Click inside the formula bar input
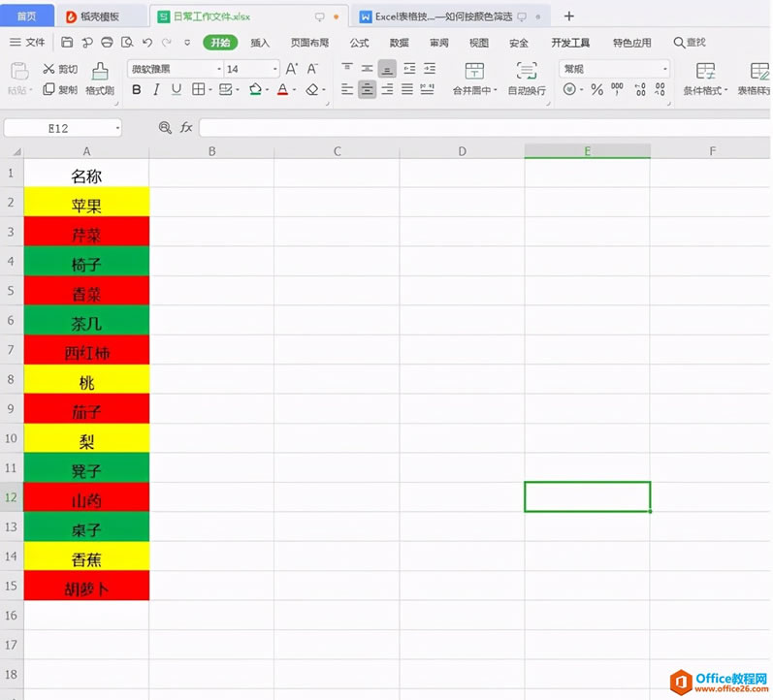773x700 pixels. 484,128
